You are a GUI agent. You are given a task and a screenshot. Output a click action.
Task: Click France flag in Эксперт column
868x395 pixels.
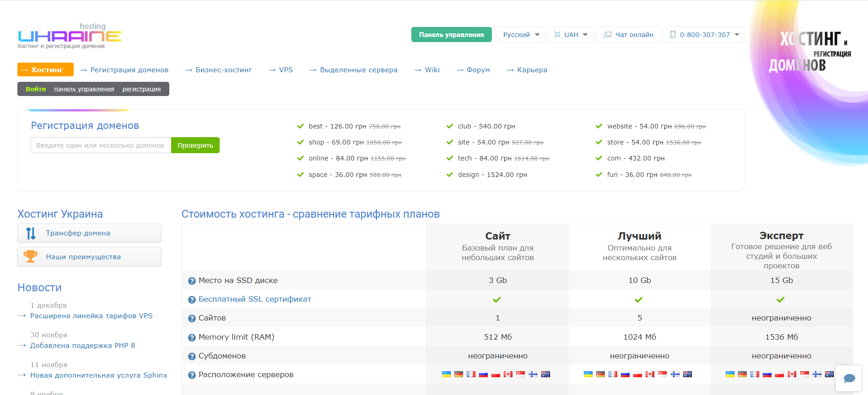(755, 374)
